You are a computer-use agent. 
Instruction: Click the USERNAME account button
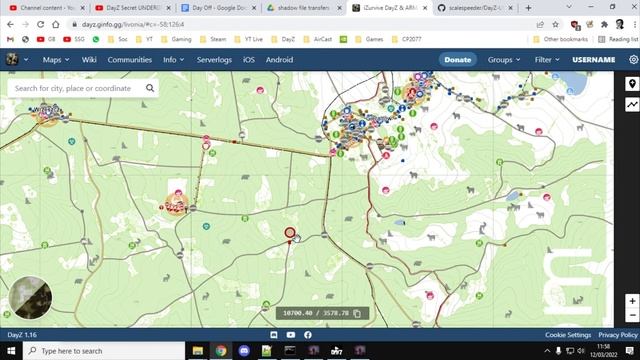[593, 60]
